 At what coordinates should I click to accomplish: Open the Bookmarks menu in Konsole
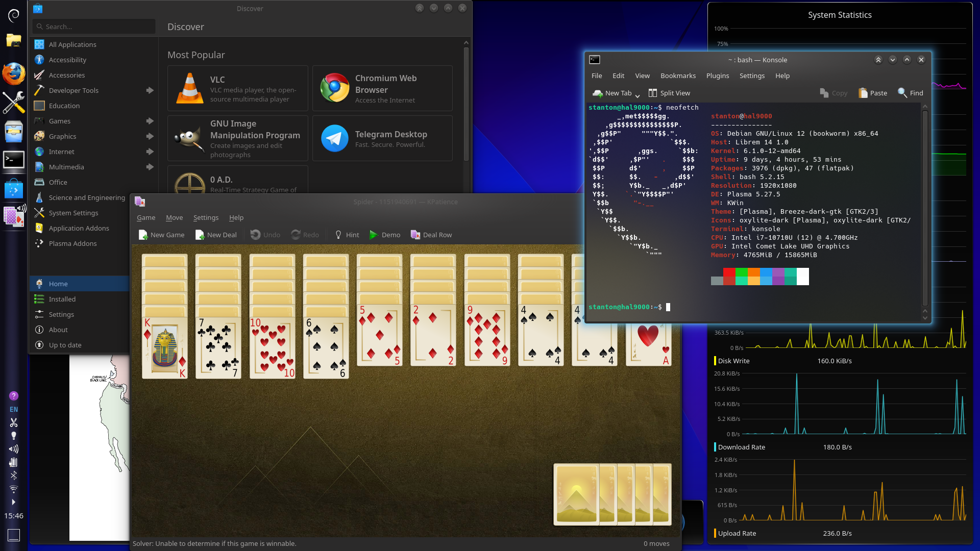pos(678,76)
